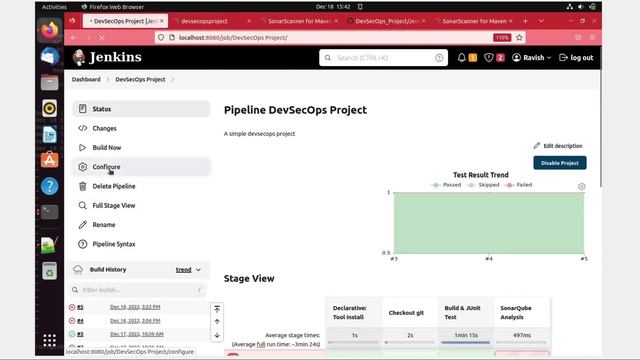Jump to top of build history
This screenshot has width=640, height=360.
point(217,309)
